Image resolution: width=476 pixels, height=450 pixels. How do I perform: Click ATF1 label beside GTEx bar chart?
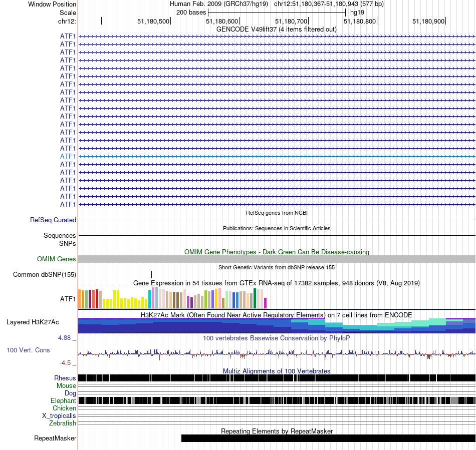(68, 299)
